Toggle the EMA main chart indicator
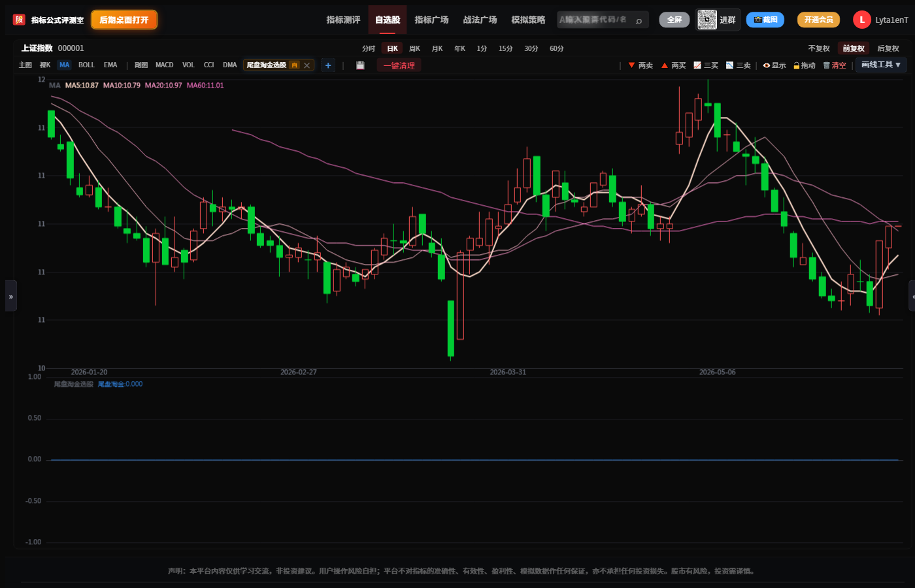Viewport: 915px width, 588px height. [x=110, y=65]
